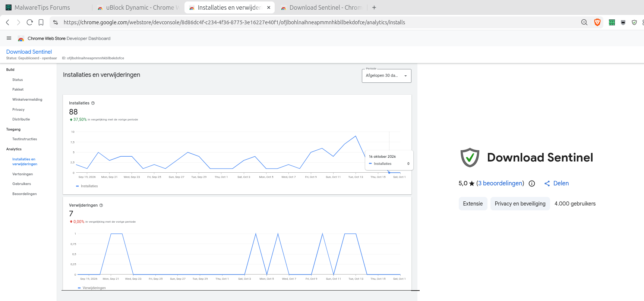Open Pakket in sidebar
The height and width of the screenshot is (301, 644).
pos(18,90)
